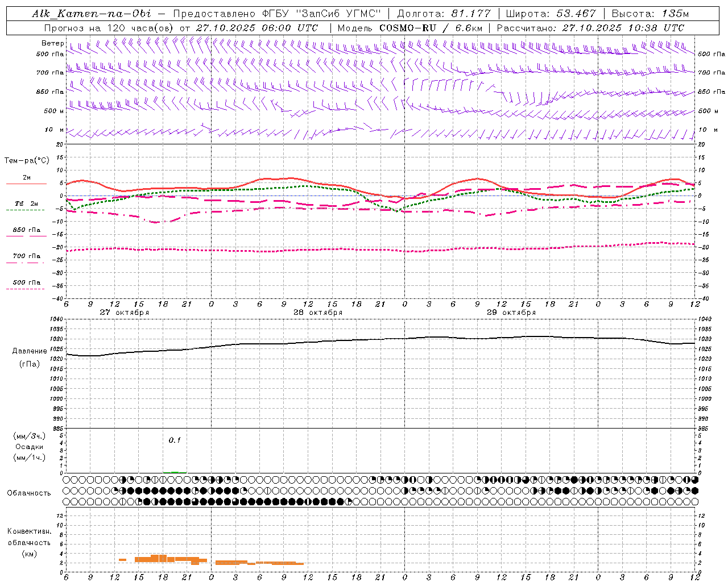
Task: Click the 28 октября date label
Action: point(318,313)
